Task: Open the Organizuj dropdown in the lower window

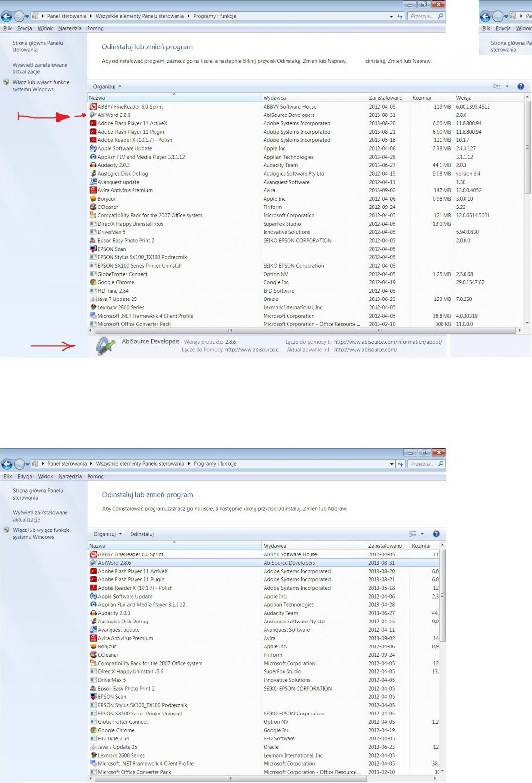Action: (x=108, y=534)
